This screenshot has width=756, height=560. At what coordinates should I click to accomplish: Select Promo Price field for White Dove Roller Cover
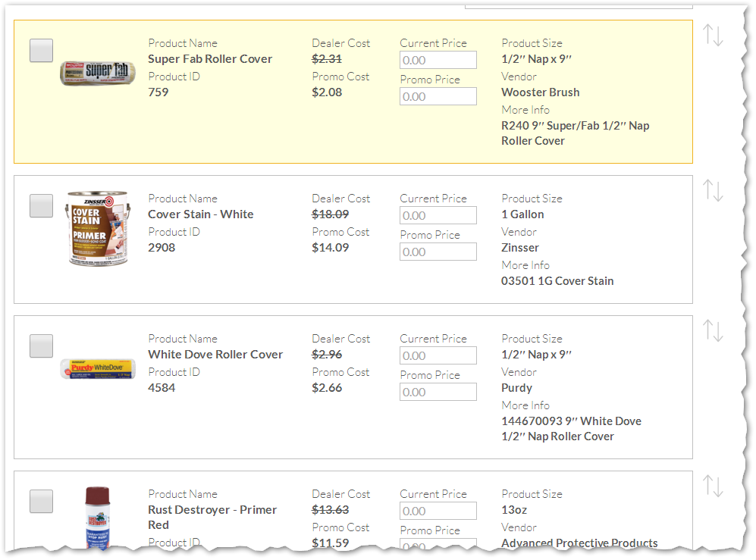pos(438,392)
